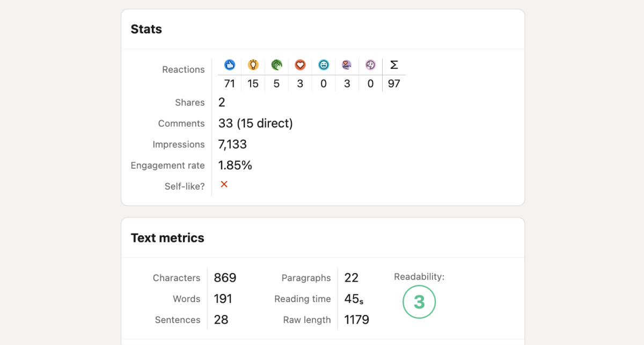Click the red X self-like indicator
Image resolution: width=644 pixels, height=345 pixels.
pyautogui.click(x=224, y=184)
